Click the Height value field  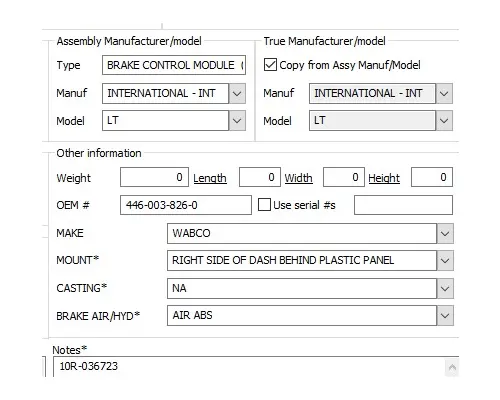click(432, 177)
